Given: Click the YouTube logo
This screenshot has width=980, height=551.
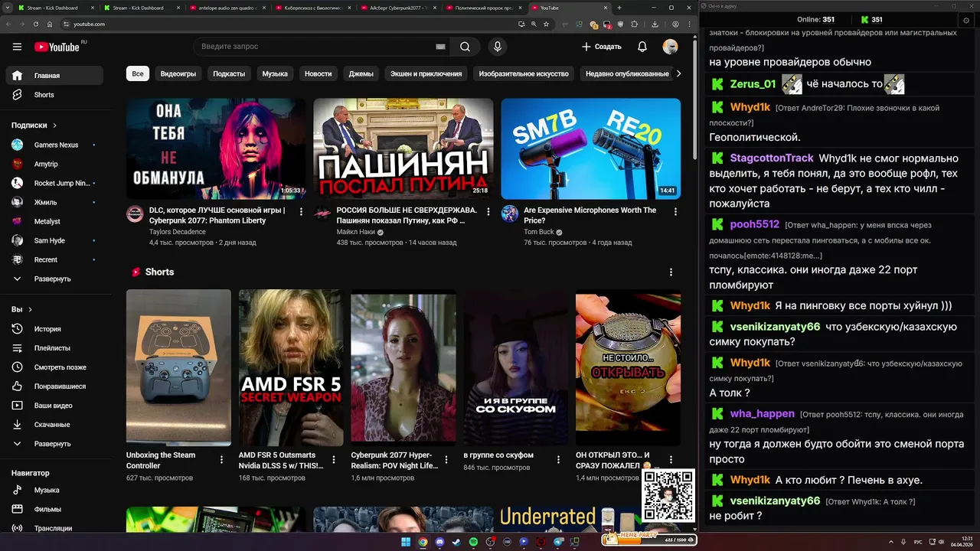Looking at the screenshot, I should click(57, 47).
